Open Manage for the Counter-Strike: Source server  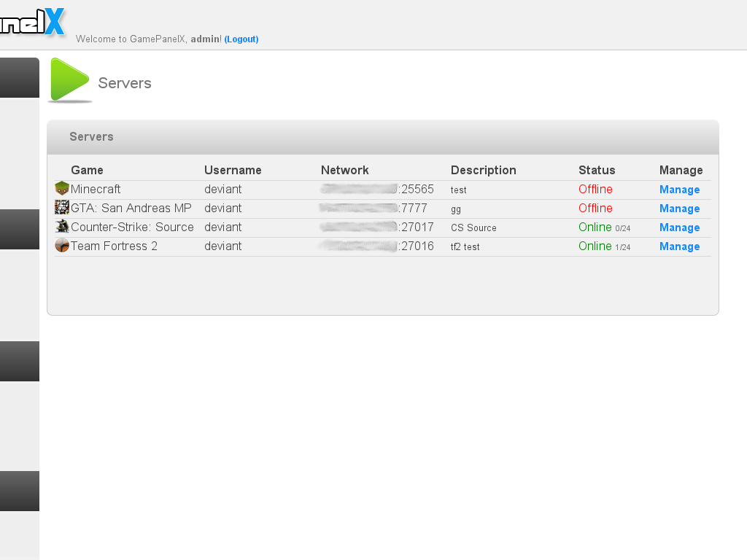(679, 227)
